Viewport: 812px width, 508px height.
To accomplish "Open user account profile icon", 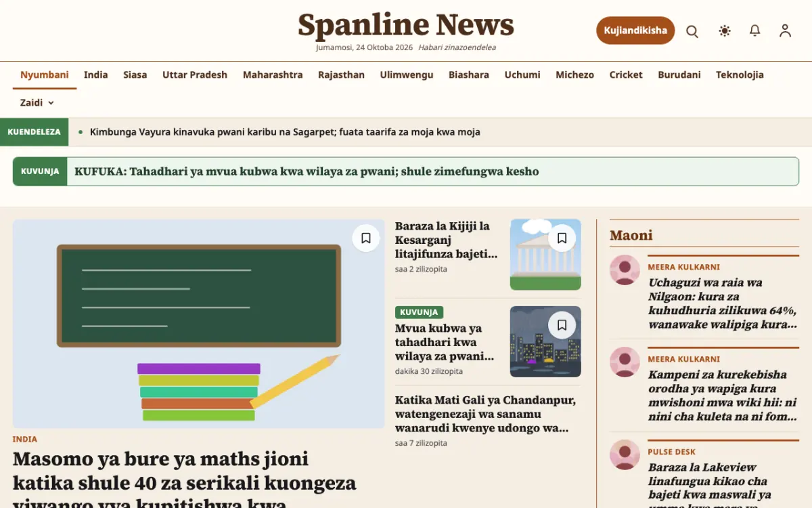I will 785,30.
